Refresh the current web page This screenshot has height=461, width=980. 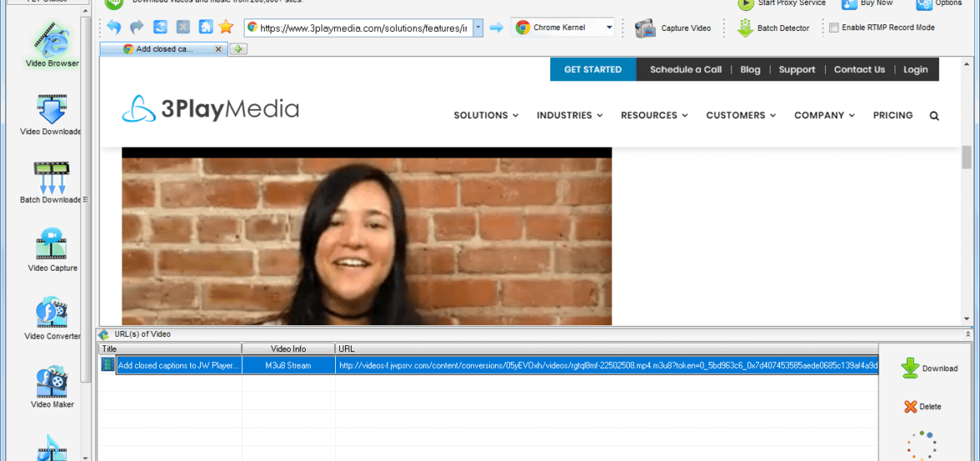161,27
